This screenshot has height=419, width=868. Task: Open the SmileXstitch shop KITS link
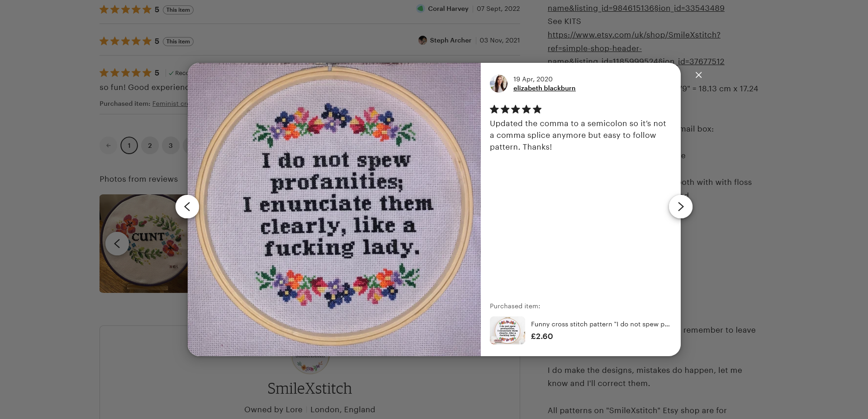634,35
